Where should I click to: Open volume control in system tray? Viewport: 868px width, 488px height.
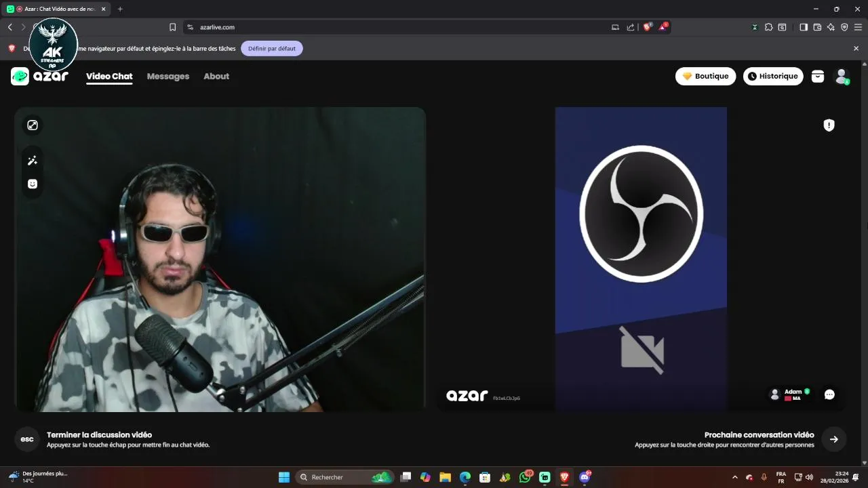809,477
